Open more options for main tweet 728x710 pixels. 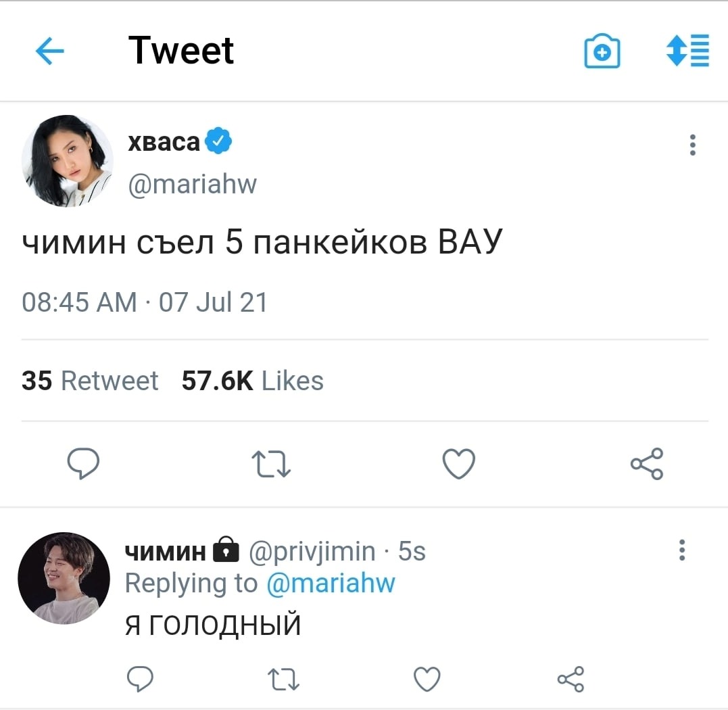pyautogui.click(x=692, y=145)
